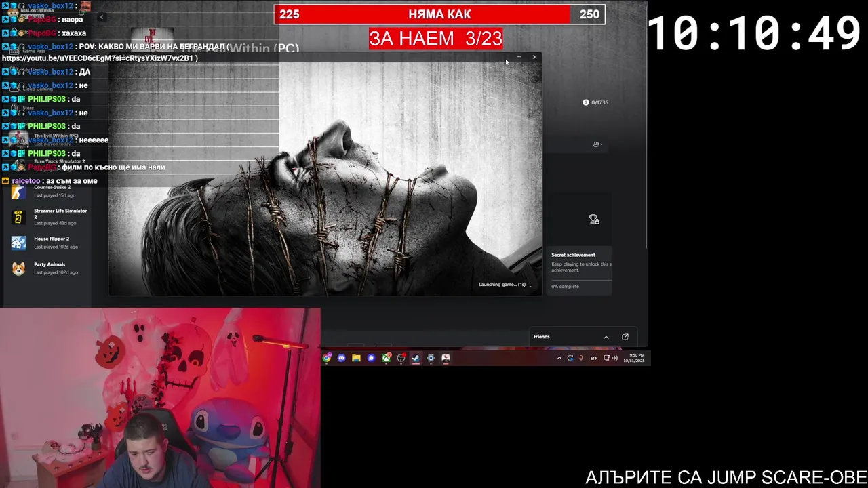Click the Streamer Life Simulator 2 thumbnail

18,217
